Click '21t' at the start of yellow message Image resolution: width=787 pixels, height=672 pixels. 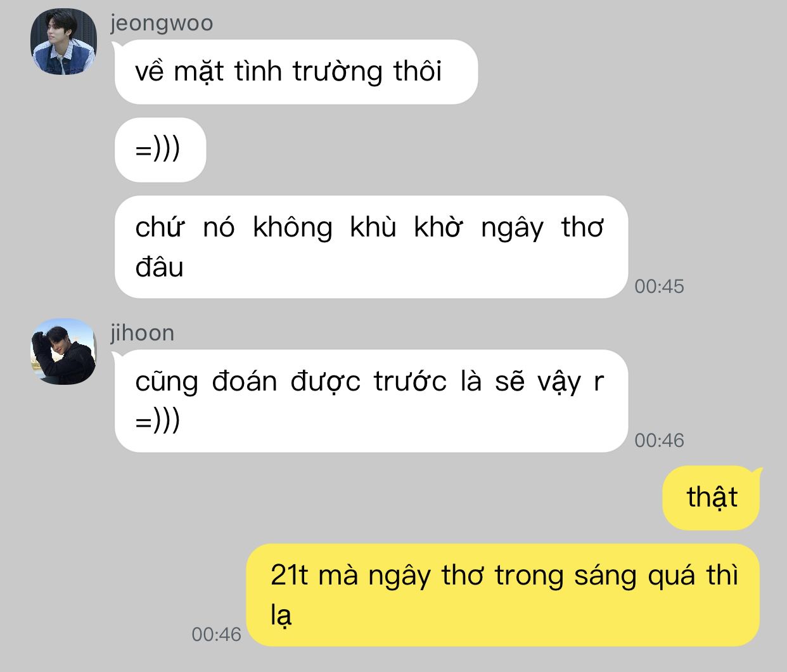tap(289, 576)
